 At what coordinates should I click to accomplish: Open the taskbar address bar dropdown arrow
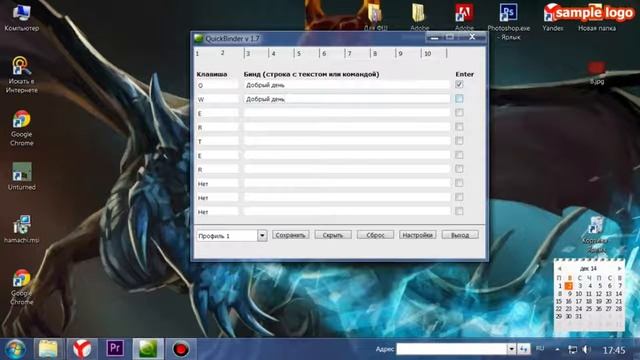point(511,349)
